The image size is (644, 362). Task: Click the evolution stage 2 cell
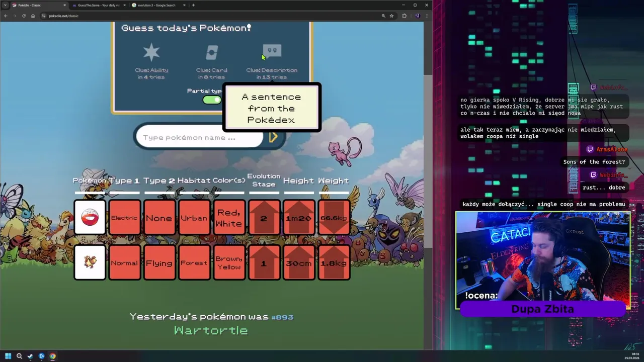point(264,218)
